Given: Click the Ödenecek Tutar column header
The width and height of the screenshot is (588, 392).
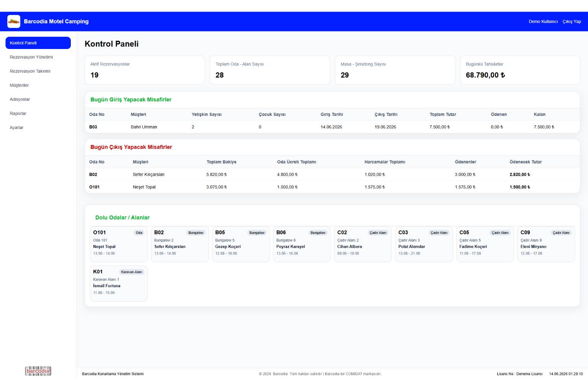Looking at the screenshot, I should 526,162.
